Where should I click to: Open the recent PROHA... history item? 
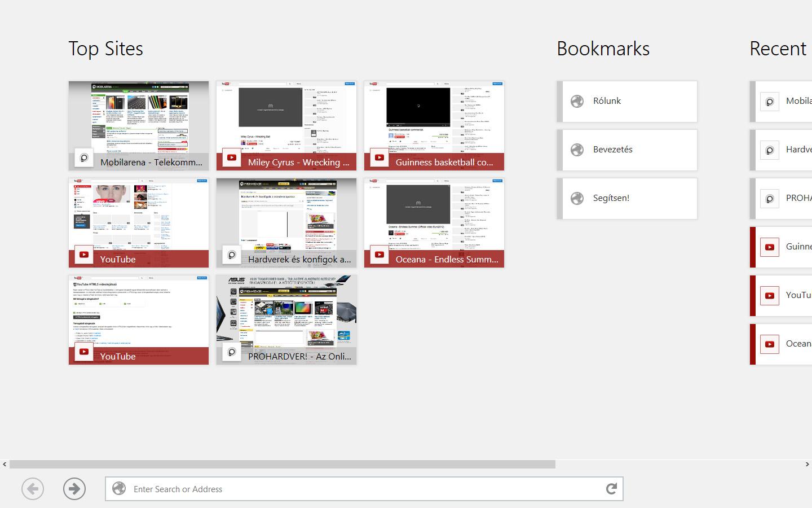coord(781,199)
